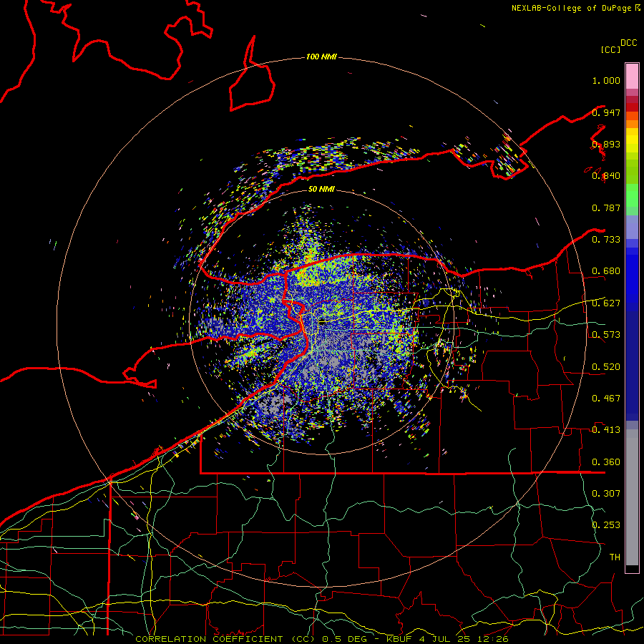Select the 0.947 scale value

(606, 112)
